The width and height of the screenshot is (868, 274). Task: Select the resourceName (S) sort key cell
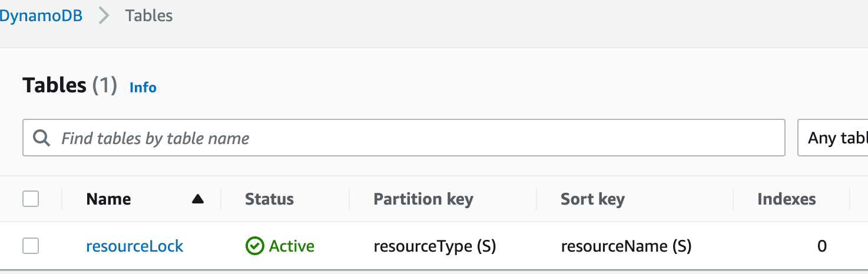(x=626, y=246)
